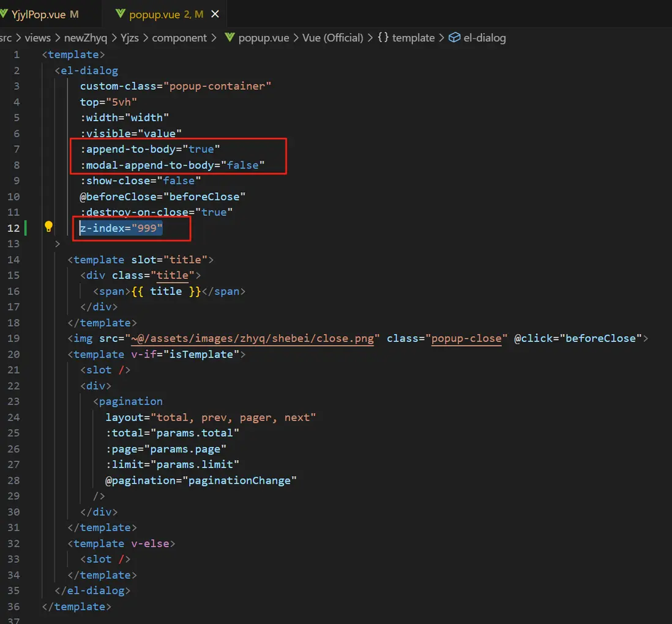Close the popup.vue editor tab
The image size is (672, 624).
tap(214, 15)
